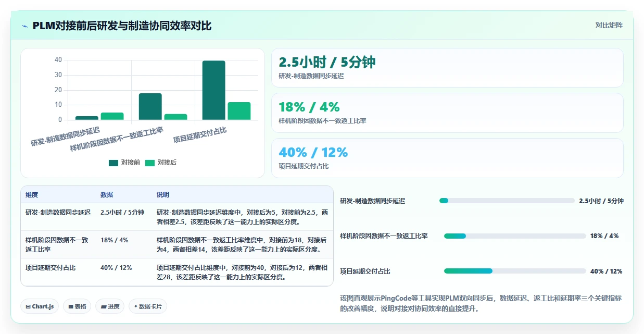644x334 pixels.
Task: Click the summary paragraph mentioning PingCode
Action: click(x=481, y=303)
